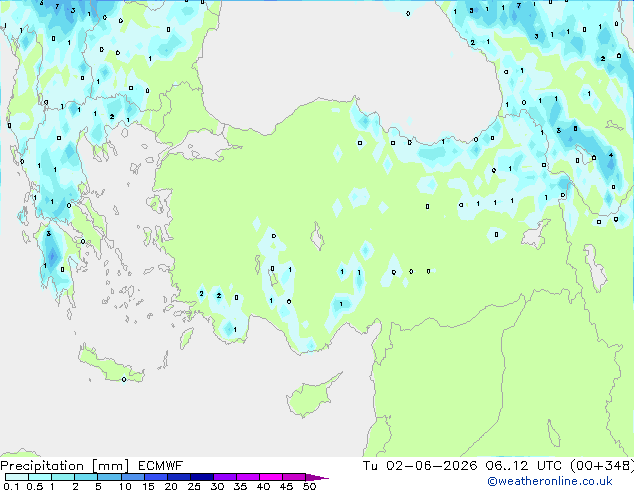
Task: Click the 0.5–1 mm legend color swatch
Action: tap(40, 477)
